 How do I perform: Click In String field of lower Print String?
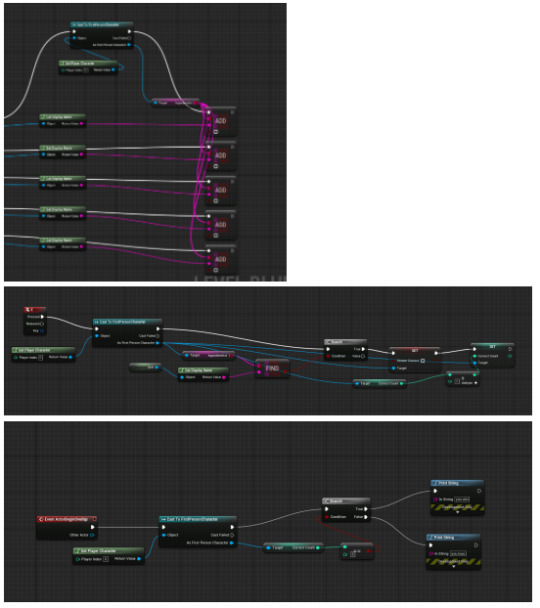click(x=458, y=554)
